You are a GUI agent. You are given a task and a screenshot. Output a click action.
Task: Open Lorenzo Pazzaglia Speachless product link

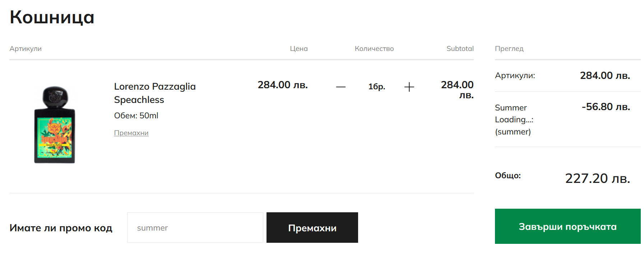(155, 93)
